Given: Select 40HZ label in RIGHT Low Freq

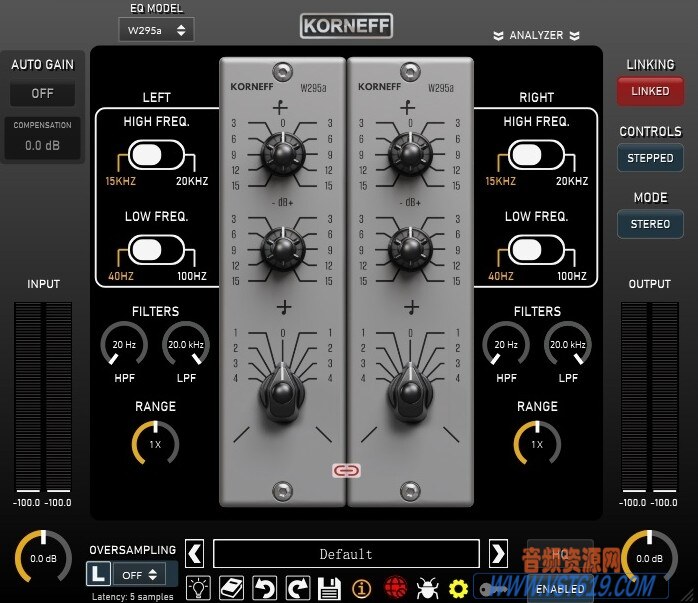Looking at the screenshot, I should 501,276.
